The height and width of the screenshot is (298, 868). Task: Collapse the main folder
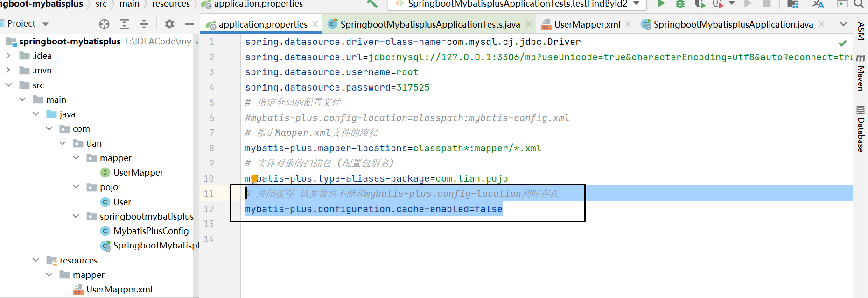(22, 99)
